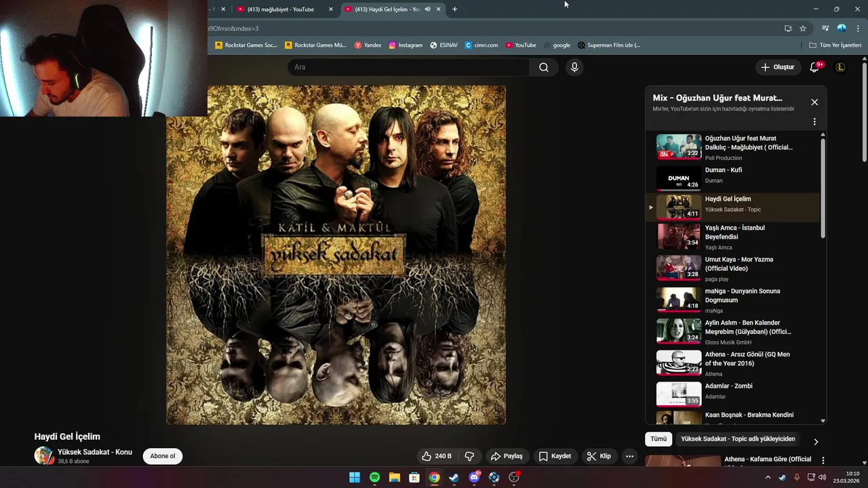Click the Yüksek Sadakat channel avatar
The image size is (868, 488).
pos(43,455)
